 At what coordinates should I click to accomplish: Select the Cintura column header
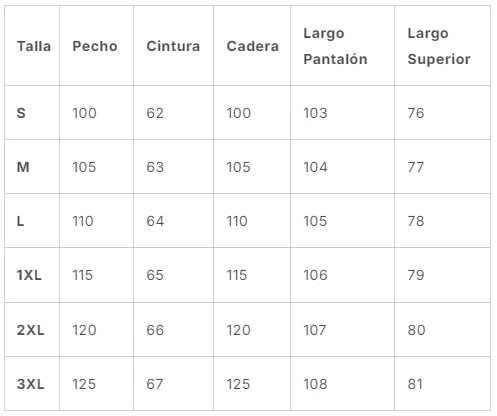point(173,46)
